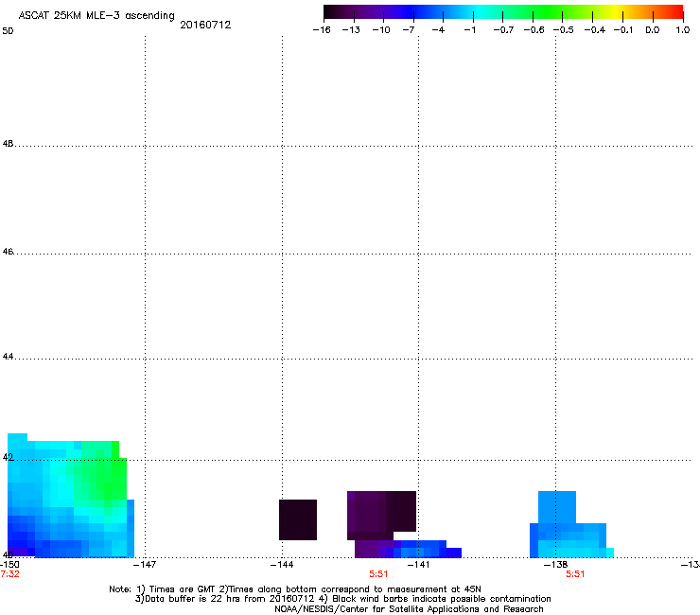
Task: Click the 42 latitude axis label
Action: (x=8, y=458)
